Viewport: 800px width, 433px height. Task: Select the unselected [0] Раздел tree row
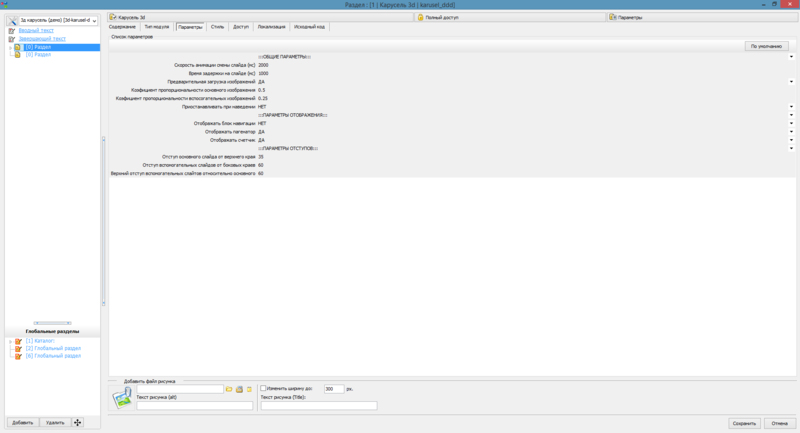pyautogui.click(x=38, y=55)
